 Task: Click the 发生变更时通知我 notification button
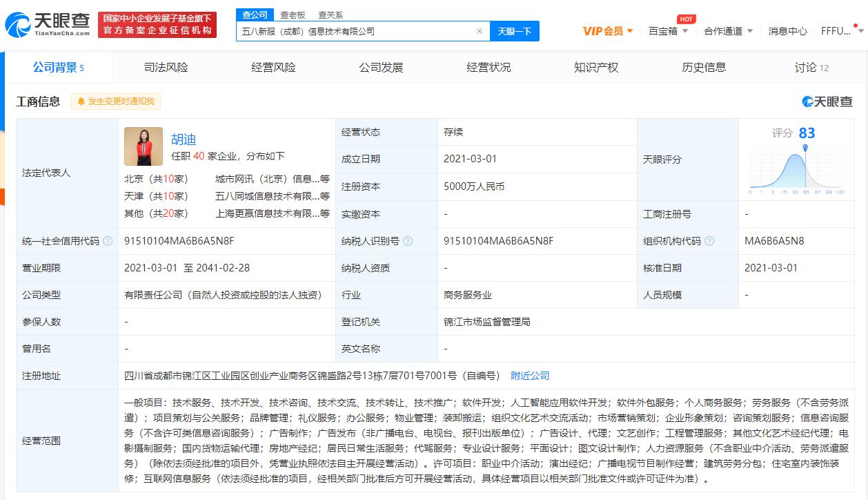click(116, 102)
